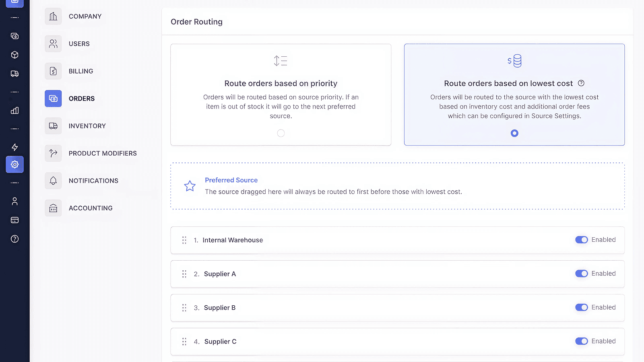Select the route by lowest cost radio button
Image resolution: width=644 pixels, height=362 pixels.
(514, 133)
